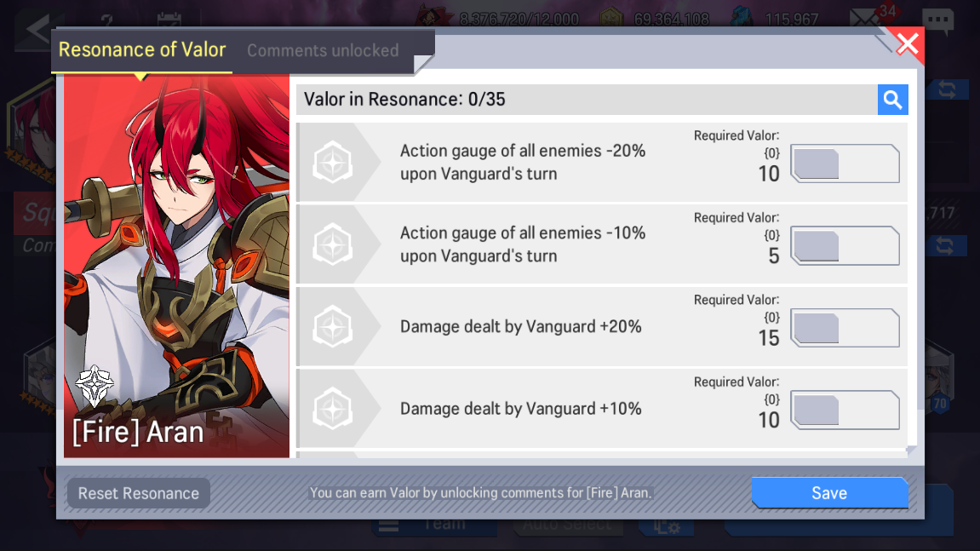Select the [Fire] Aran character portrait

pyautogui.click(x=176, y=267)
